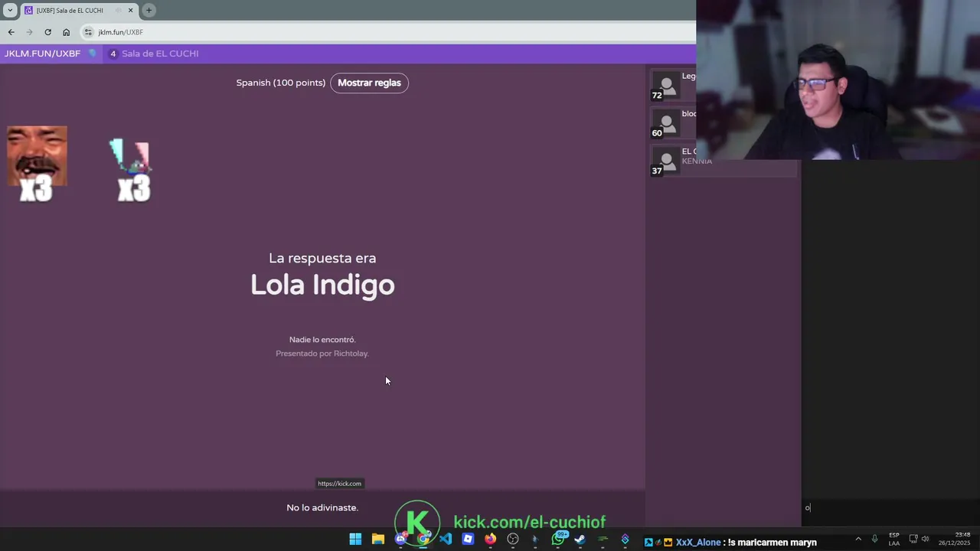Click the chat input field
Screen dimensions: 980x551
[x=890, y=508]
